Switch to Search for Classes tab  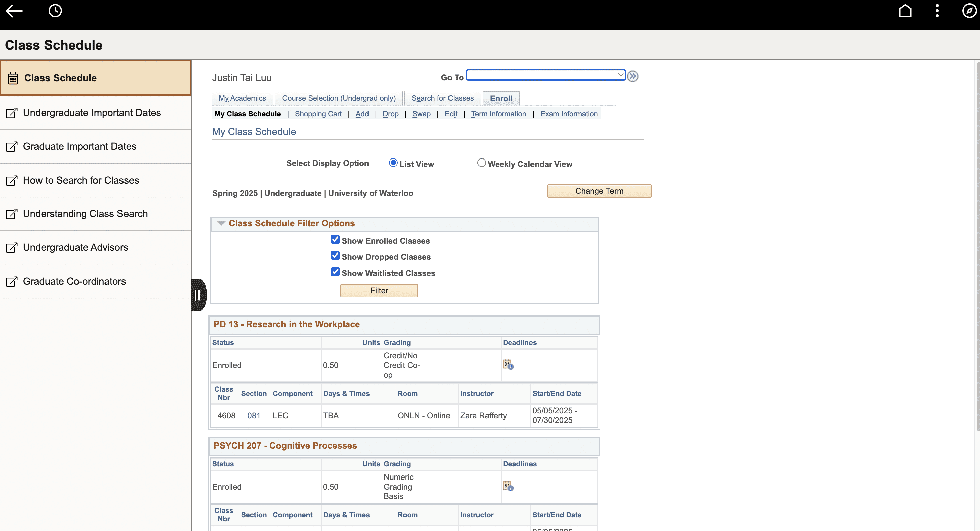[x=442, y=98]
